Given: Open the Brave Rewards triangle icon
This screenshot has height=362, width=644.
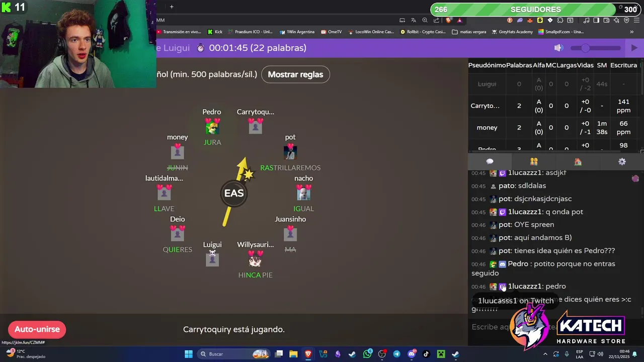Looking at the screenshot, I should pyautogui.click(x=460, y=20).
